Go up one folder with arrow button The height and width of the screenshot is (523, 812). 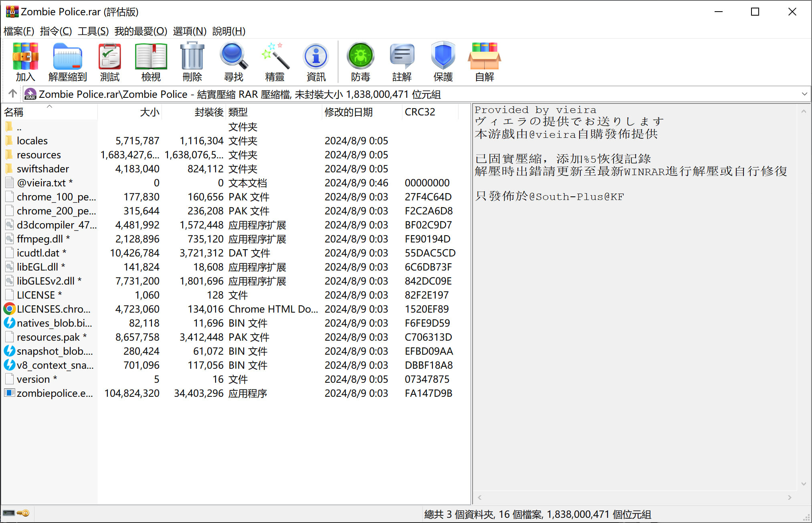click(12, 94)
